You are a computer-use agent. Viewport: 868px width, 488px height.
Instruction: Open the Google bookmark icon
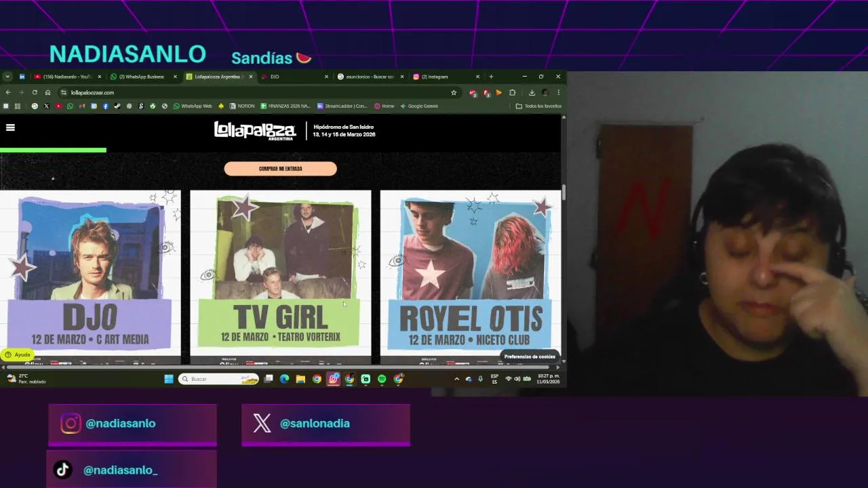click(x=35, y=106)
